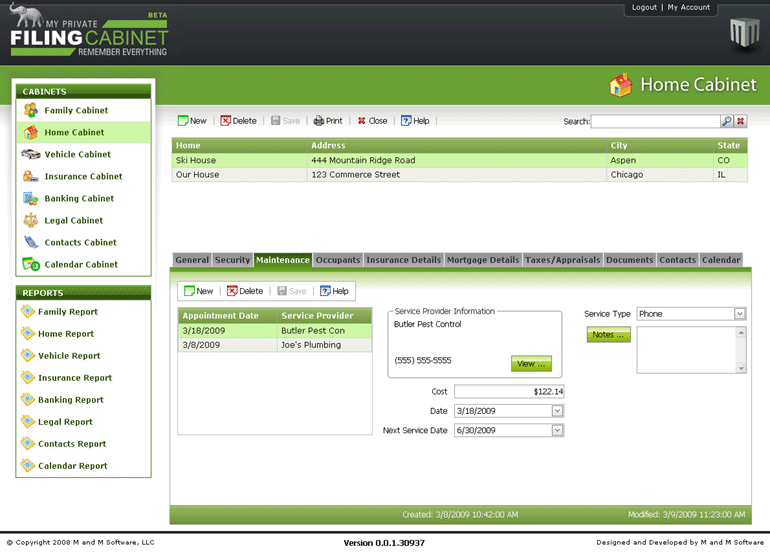Image resolution: width=770 pixels, height=553 pixels.
Task: Click the State column header
Action: tap(730, 145)
